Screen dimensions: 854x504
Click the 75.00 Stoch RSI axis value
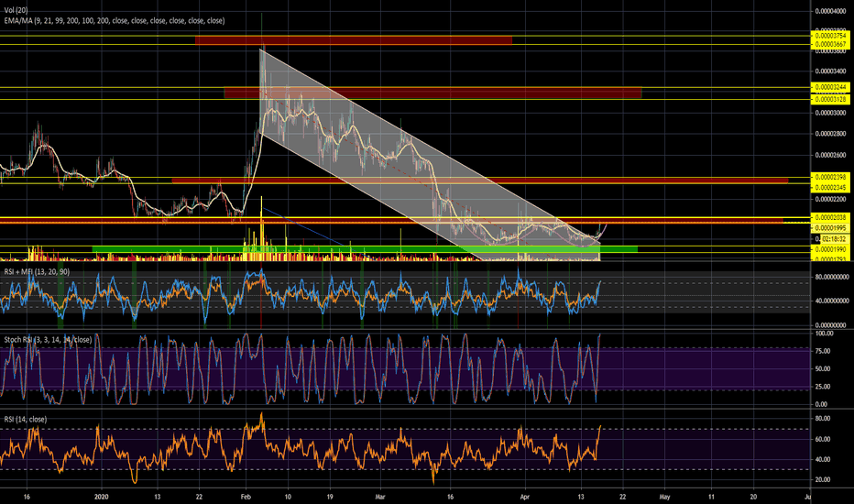(x=823, y=351)
